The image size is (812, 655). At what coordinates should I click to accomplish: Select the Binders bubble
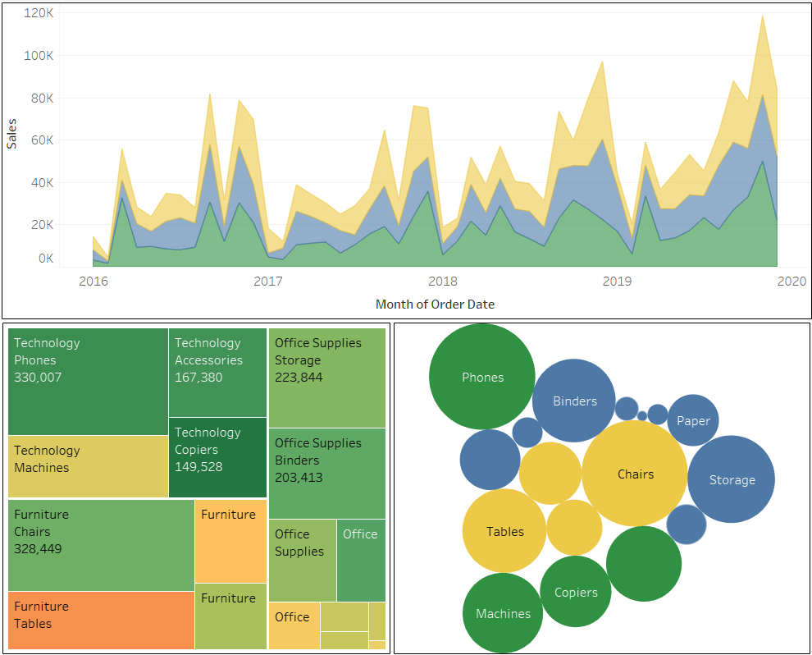point(574,401)
